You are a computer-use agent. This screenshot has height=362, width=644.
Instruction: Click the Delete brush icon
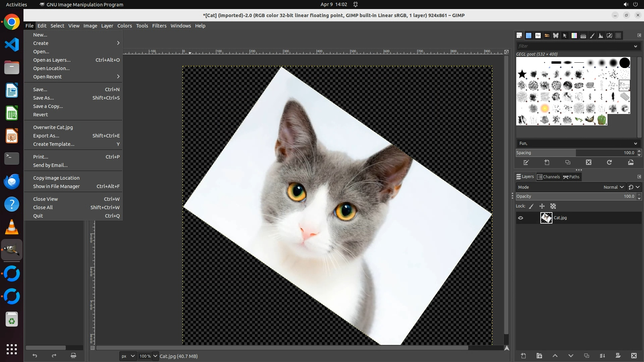589,163
